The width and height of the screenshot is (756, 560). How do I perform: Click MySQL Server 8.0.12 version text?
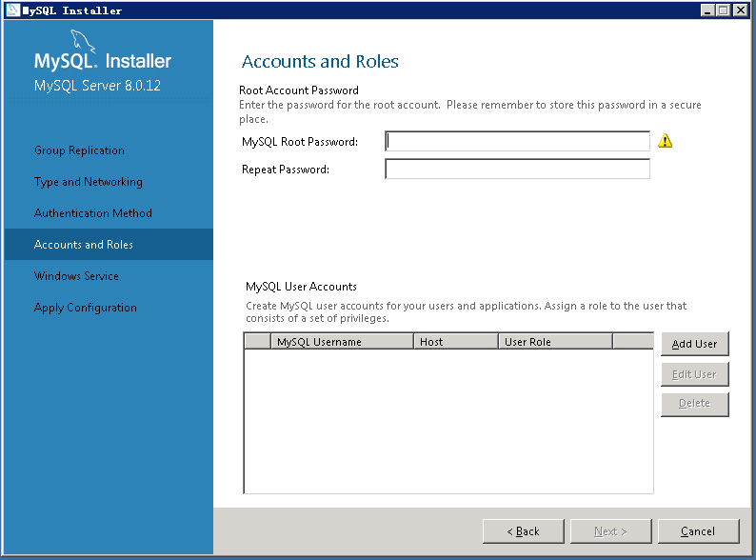coord(97,86)
